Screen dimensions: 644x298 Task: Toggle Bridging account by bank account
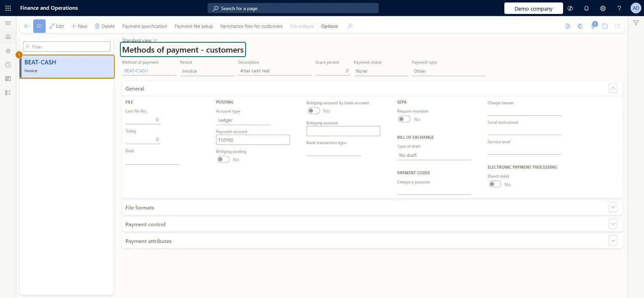click(x=314, y=111)
